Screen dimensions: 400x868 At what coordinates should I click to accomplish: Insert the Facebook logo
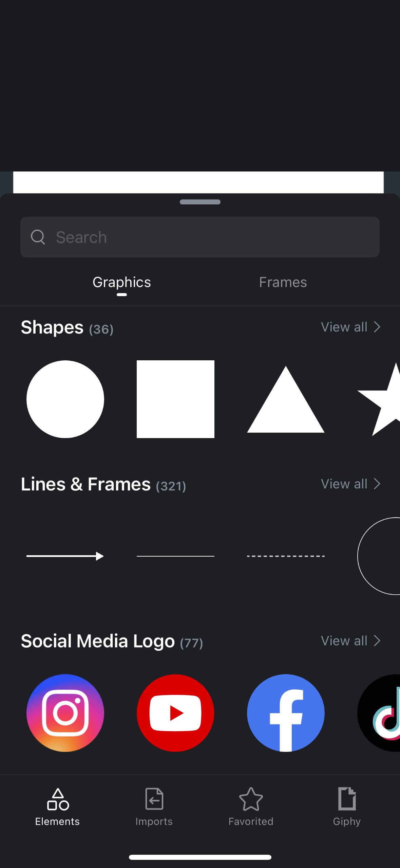(286, 713)
